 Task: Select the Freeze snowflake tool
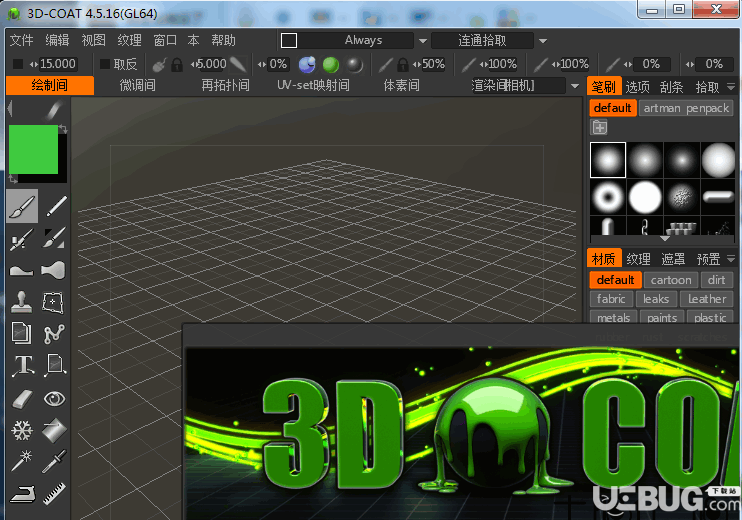[22, 431]
